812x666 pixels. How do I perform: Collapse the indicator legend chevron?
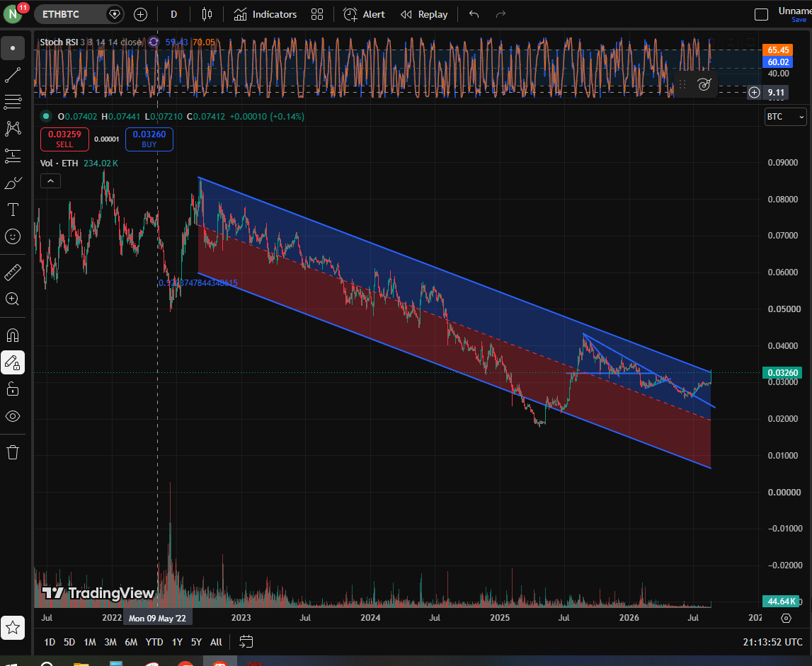(x=50, y=180)
